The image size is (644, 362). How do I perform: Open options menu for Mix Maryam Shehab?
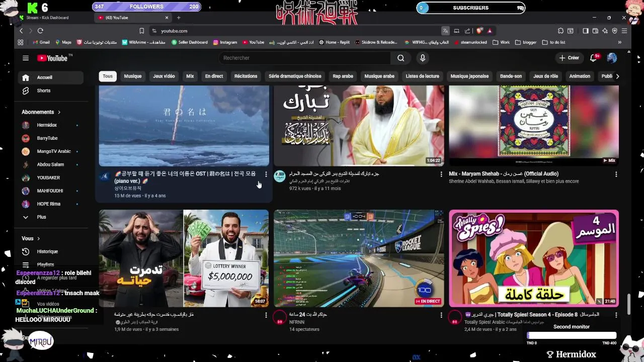pyautogui.click(x=616, y=174)
